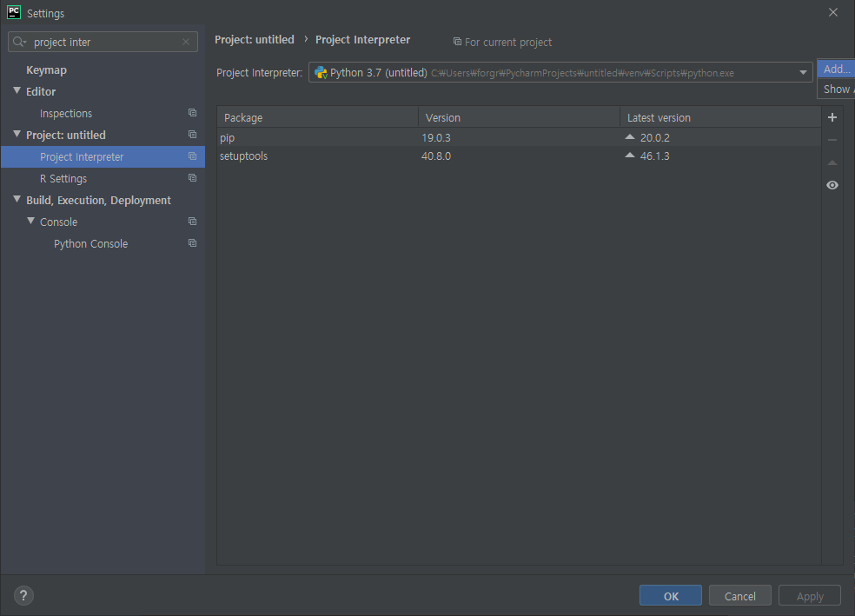Collapse the Project: untitled tree node
Viewport: 855px width, 616px height.
[17, 134]
